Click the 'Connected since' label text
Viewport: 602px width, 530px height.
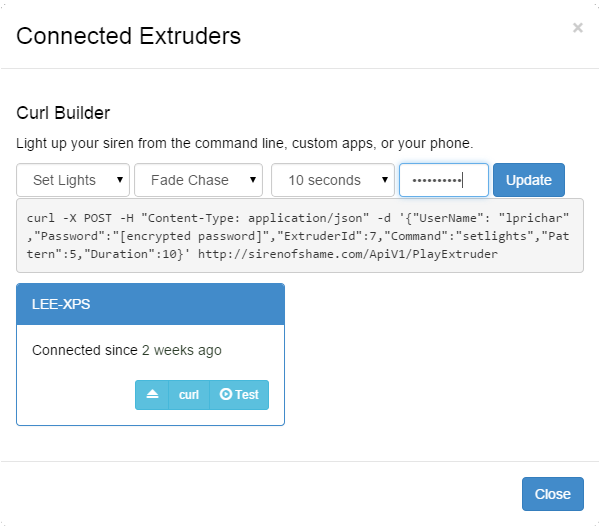(85, 350)
